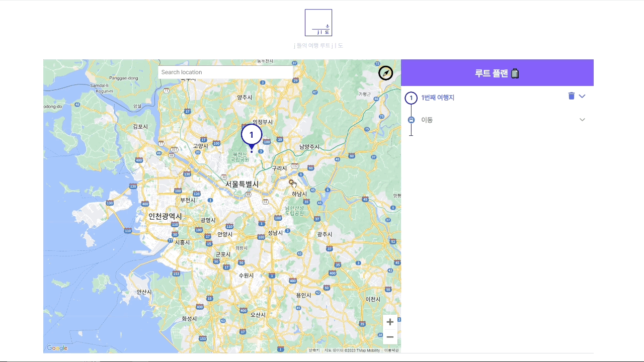Click the site logo at top

click(x=318, y=23)
